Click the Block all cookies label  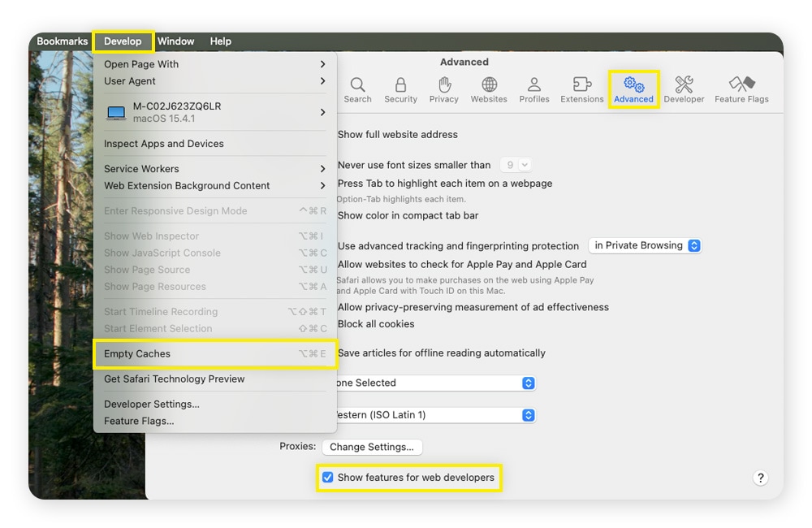(x=376, y=324)
